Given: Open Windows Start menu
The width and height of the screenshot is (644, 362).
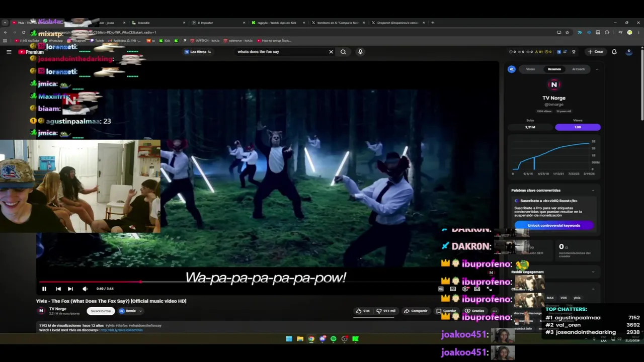Looking at the screenshot, I should click(x=289, y=339).
